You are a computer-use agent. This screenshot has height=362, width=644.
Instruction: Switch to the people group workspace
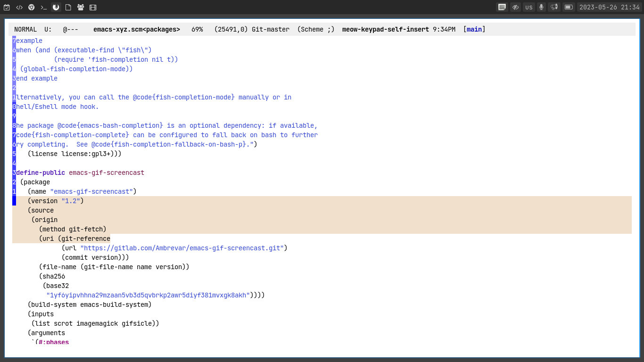coord(81,7)
